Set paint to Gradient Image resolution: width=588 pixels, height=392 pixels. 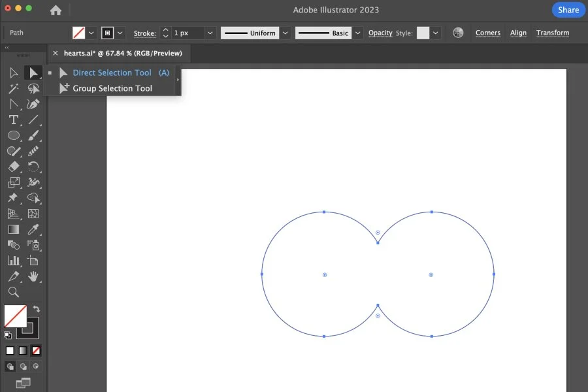[23, 350]
